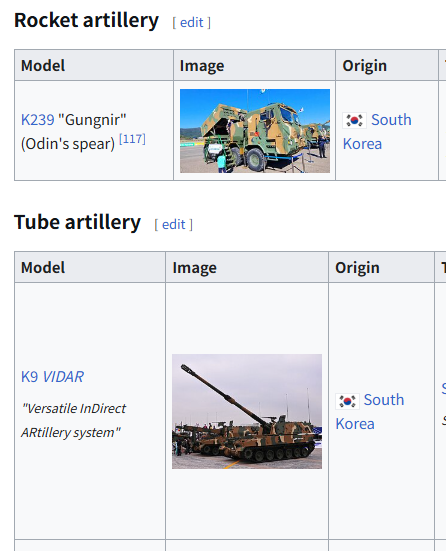Image resolution: width=446 pixels, height=551 pixels.
Task: Edit the Rocket artillery section
Action: pyautogui.click(x=192, y=23)
